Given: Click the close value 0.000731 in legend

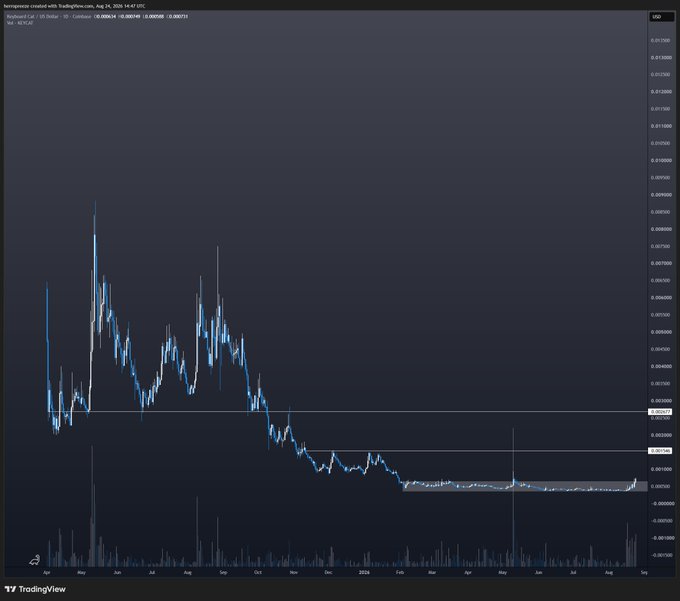Looking at the screenshot, I should pos(178,16).
